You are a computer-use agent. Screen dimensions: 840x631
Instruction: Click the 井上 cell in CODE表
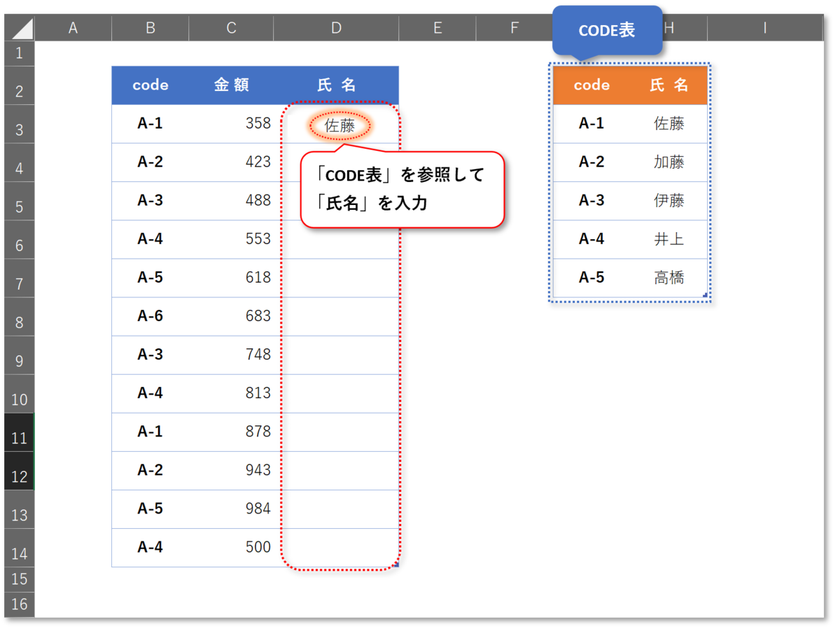point(669,239)
